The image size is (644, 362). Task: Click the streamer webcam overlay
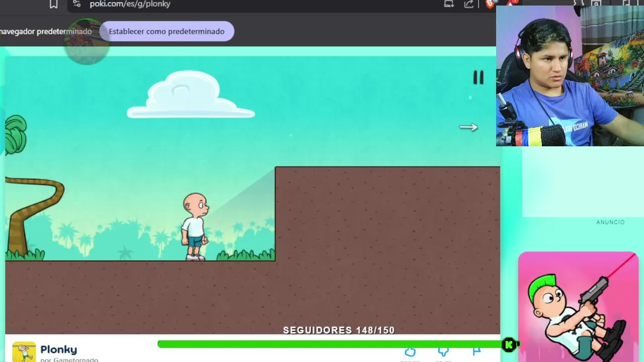[x=570, y=76]
